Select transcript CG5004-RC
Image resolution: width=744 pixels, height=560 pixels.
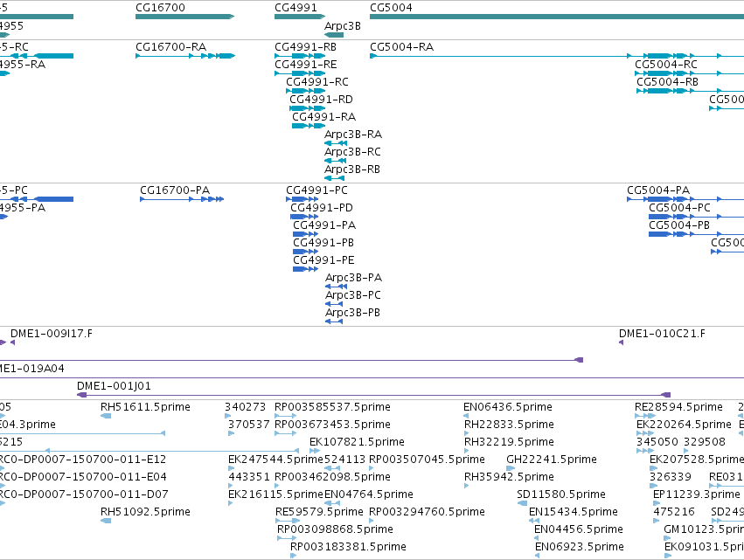(690, 73)
